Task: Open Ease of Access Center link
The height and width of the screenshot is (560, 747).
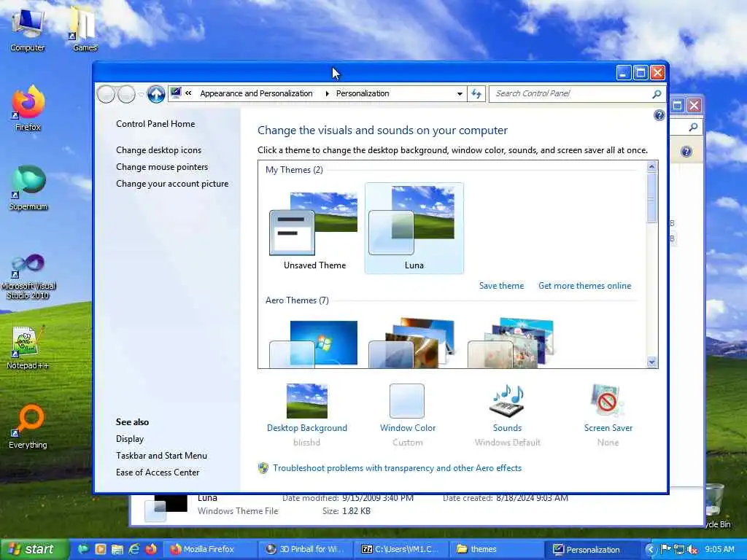Action: point(158,472)
